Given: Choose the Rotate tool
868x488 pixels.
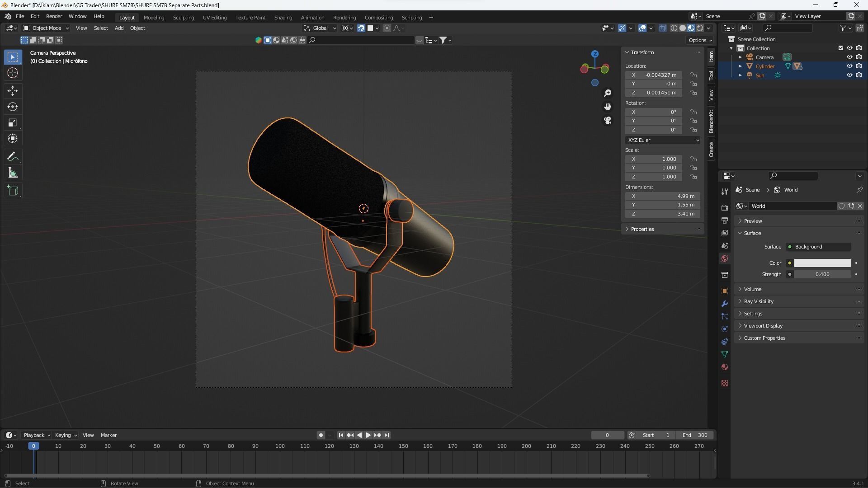Looking at the screenshot, I should click(x=13, y=107).
